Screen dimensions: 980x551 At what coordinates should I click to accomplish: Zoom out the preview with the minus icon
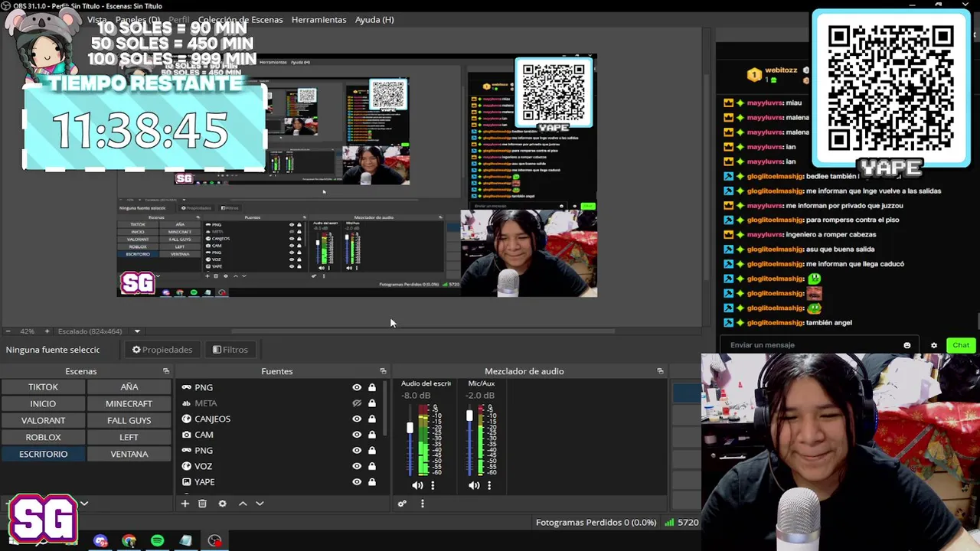(8, 331)
